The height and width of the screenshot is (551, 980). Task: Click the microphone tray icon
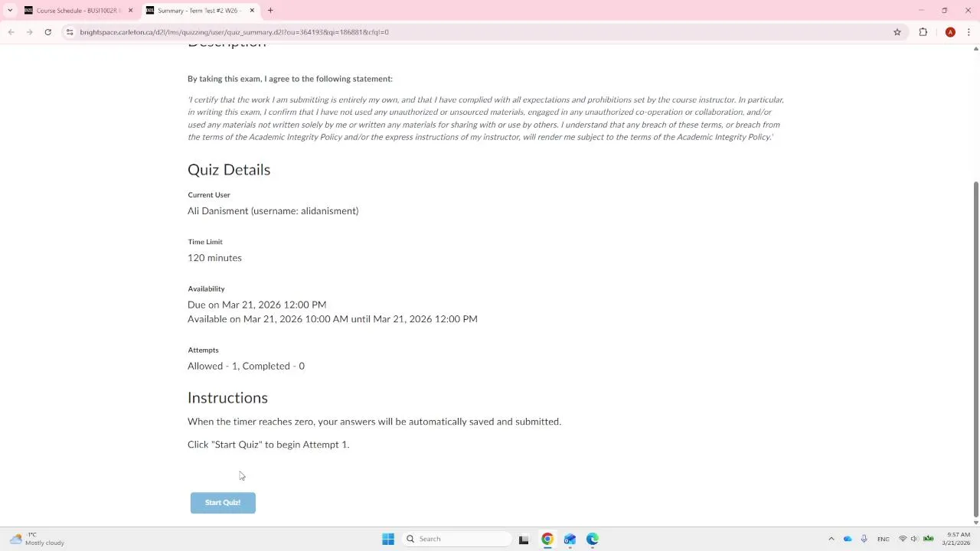864,539
